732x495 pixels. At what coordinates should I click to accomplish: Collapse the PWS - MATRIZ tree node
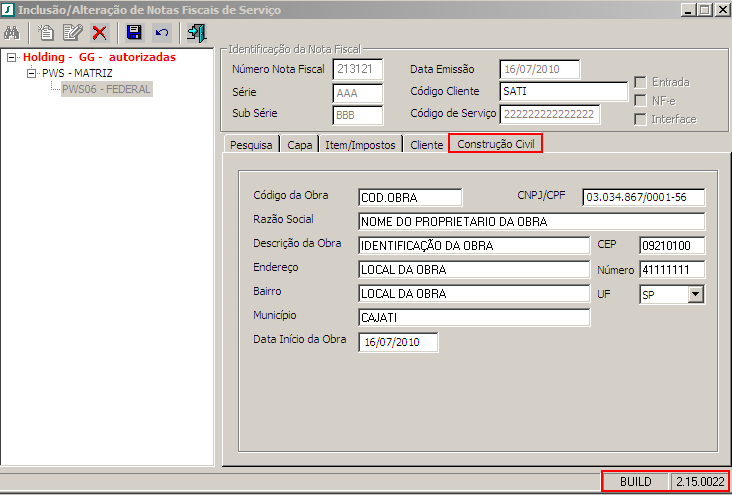(32, 74)
